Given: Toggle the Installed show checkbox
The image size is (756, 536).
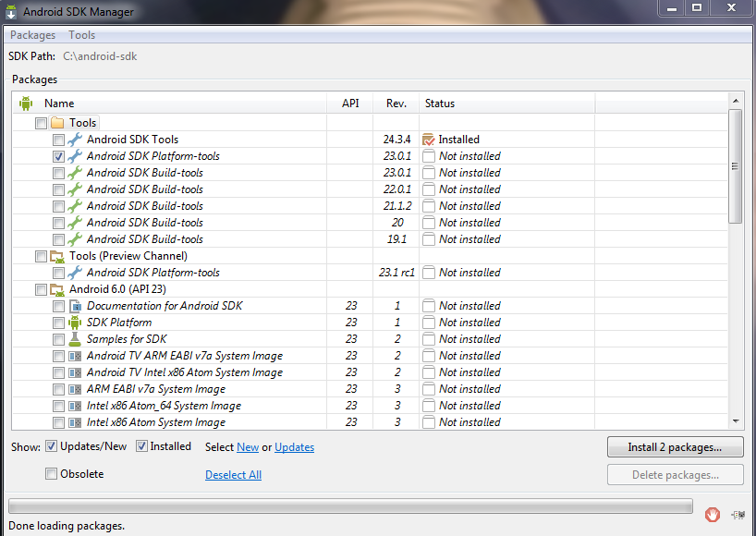Looking at the screenshot, I should (141, 446).
